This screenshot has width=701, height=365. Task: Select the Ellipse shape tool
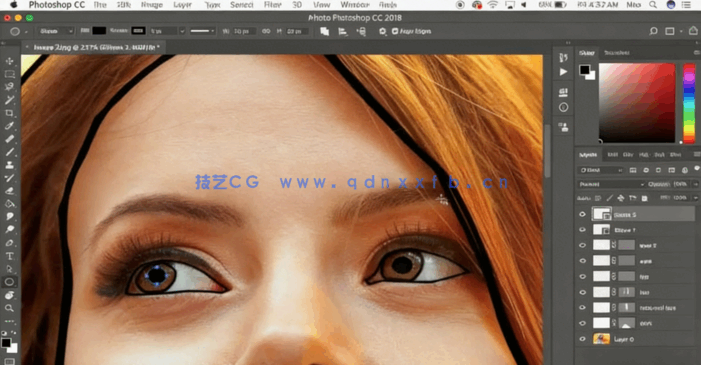tap(9, 282)
